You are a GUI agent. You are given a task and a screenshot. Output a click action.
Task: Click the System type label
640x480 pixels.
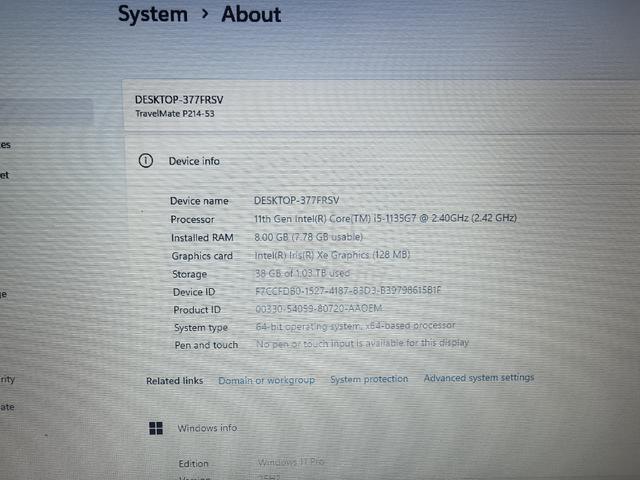point(201,328)
